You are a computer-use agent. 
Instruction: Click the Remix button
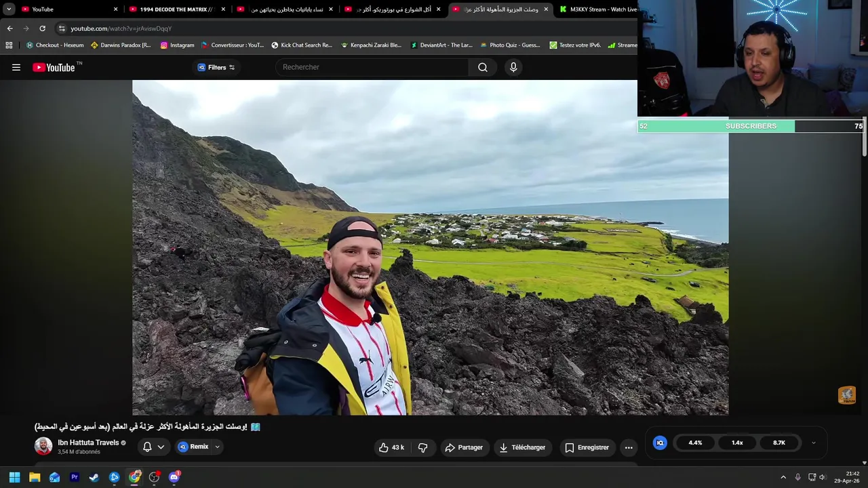pos(193,447)
